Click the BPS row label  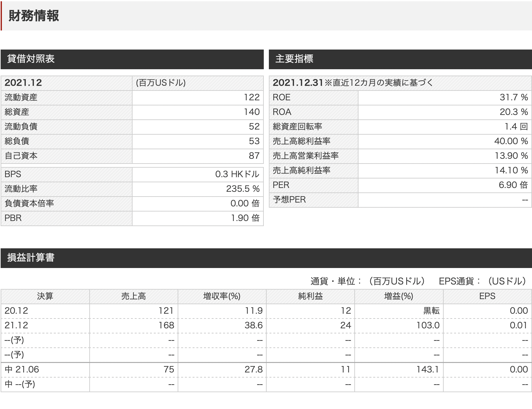(66, 174)
